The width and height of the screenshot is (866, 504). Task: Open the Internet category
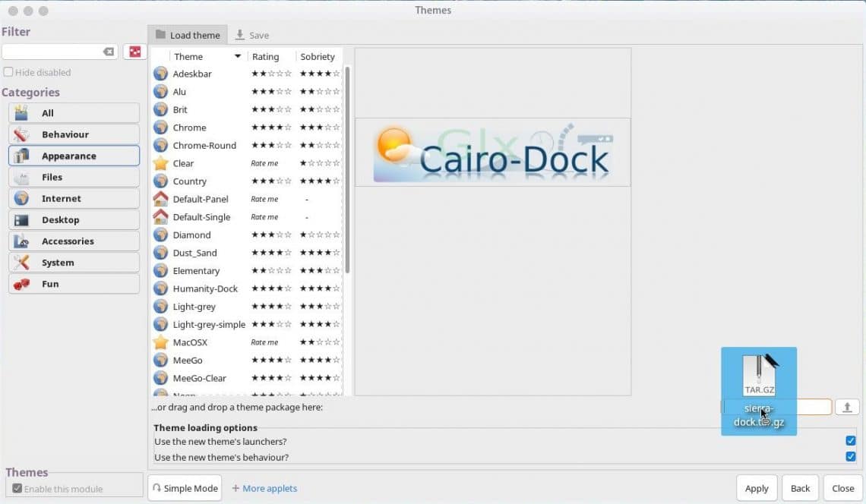pos(74,199)
